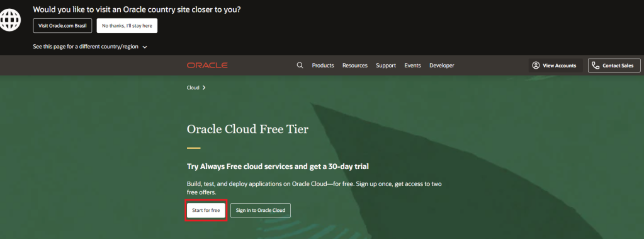Click the chevron next to Cloud breadcrumb
The width and height of the screenshot is (644, 239).
click(x=204, y=88)
